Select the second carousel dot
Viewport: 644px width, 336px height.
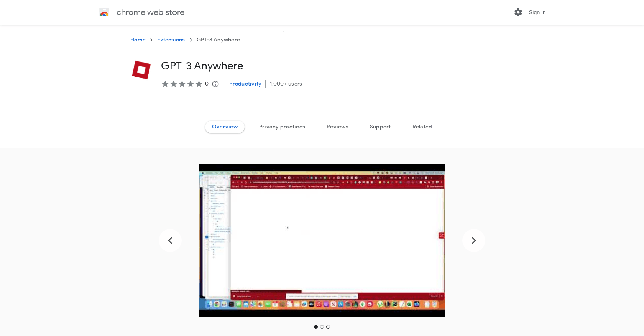[322, 327]
